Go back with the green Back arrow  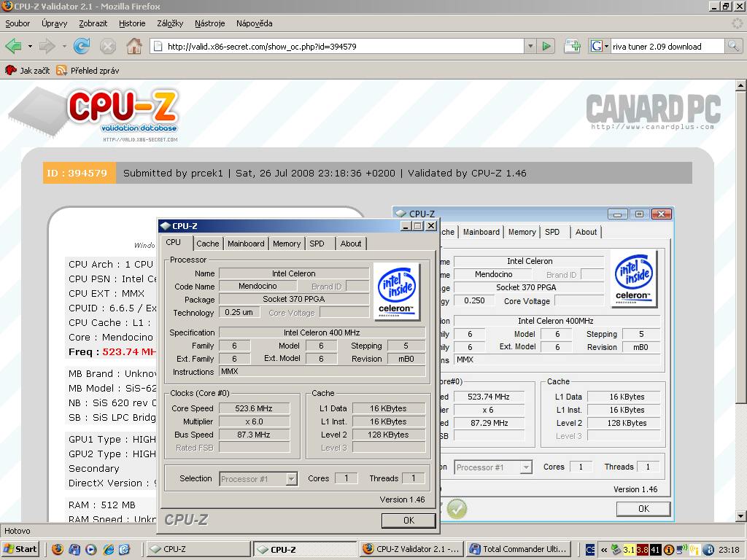click(13, 46)
